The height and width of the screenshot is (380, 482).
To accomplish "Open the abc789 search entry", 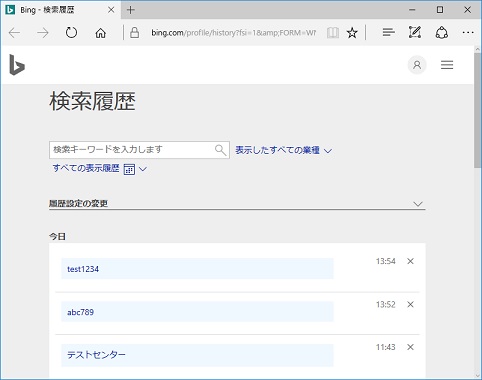I will pos(197,312).
